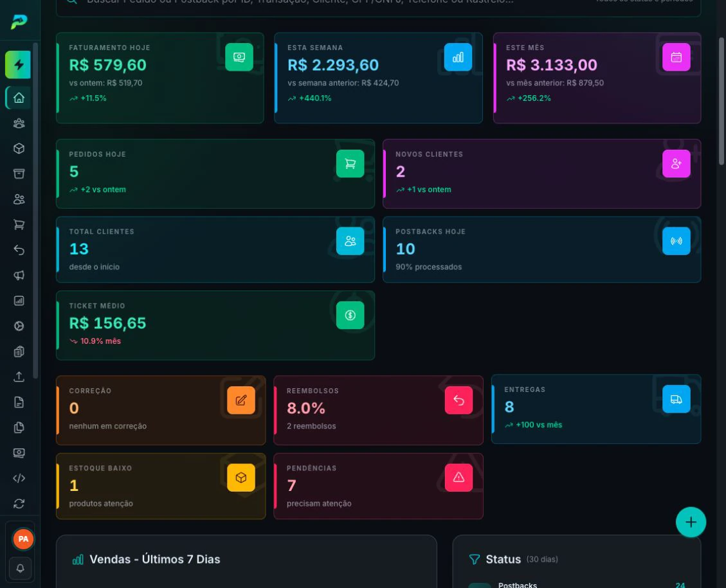The image size is (726, 588).
Task: Click the bar chart icon on Esta Semana card
Action: pos(458,57)
